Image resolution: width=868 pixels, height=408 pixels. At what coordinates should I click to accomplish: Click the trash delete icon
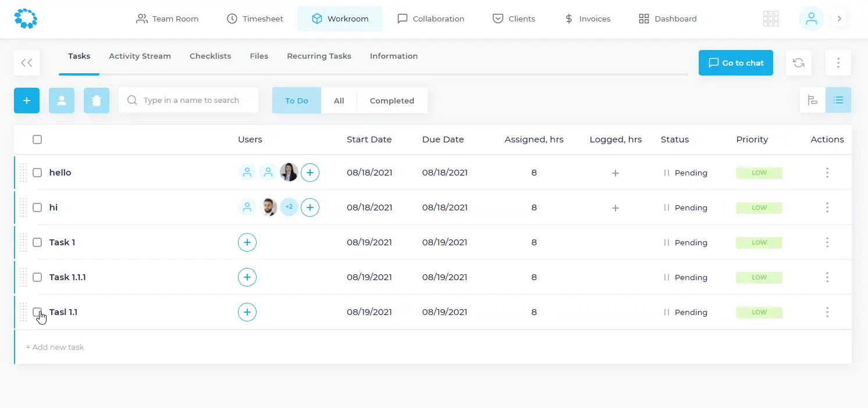(x=97, y=101)
